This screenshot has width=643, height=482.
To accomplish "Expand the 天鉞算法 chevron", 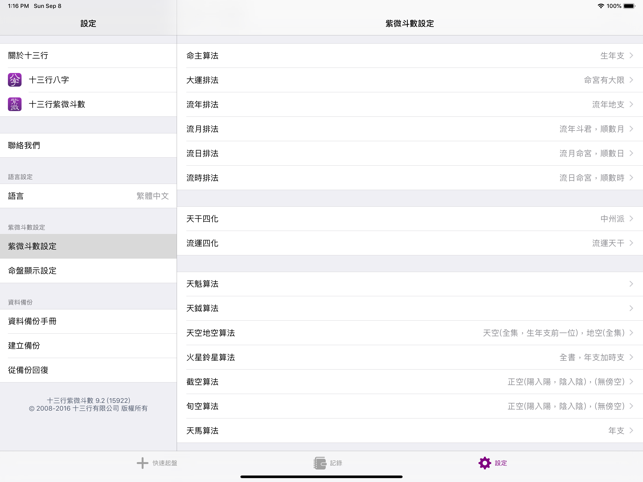I will point(631,308).
